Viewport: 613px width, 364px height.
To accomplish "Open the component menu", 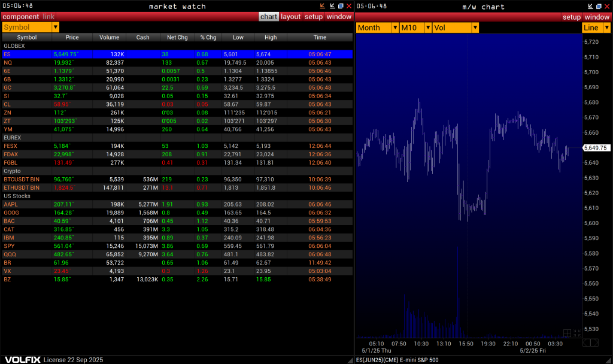I will click(21, 16).
